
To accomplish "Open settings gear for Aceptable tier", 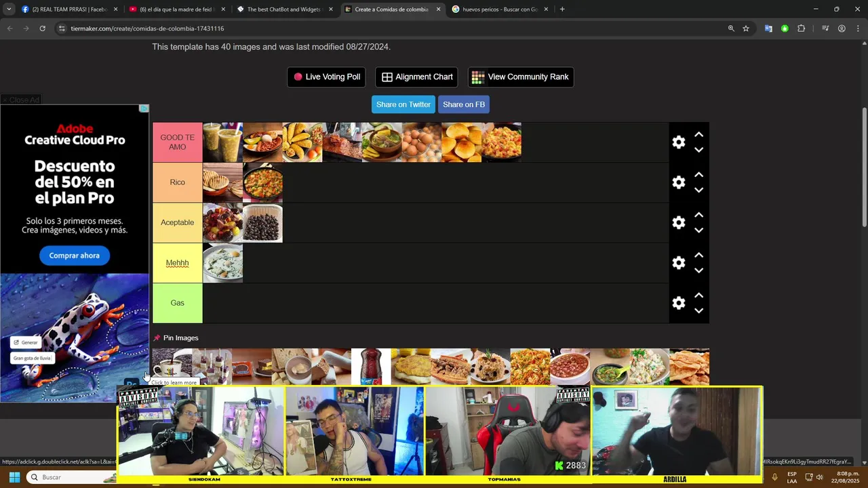I will 678,222.
